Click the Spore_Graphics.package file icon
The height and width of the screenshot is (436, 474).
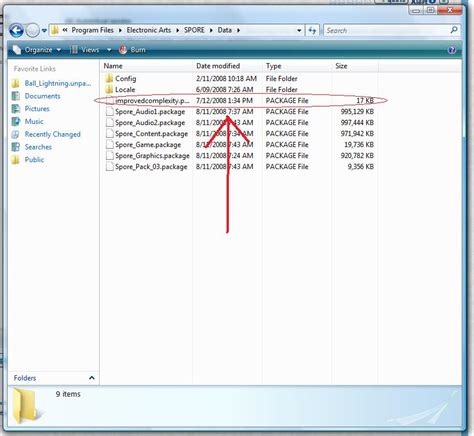click(109, 156)
